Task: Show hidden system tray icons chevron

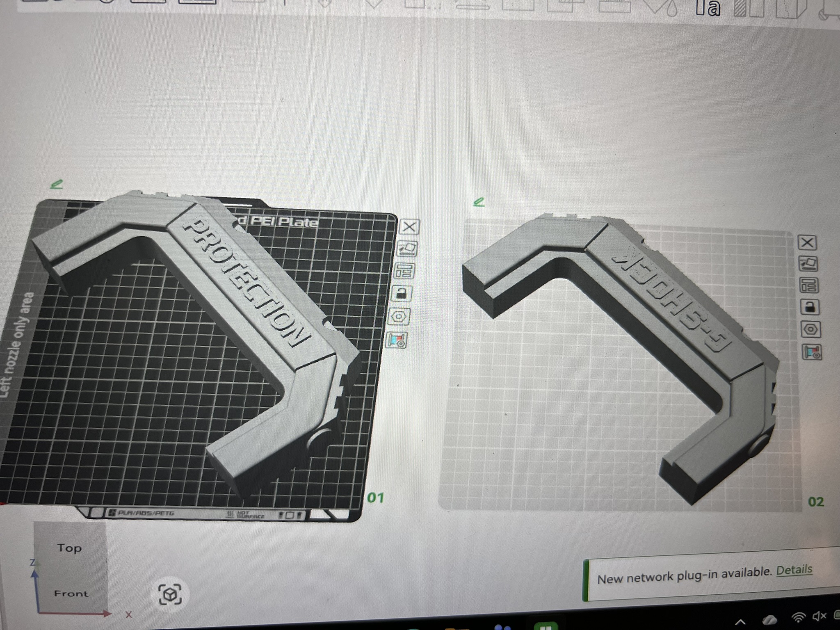Action: (x=740, y=622)
